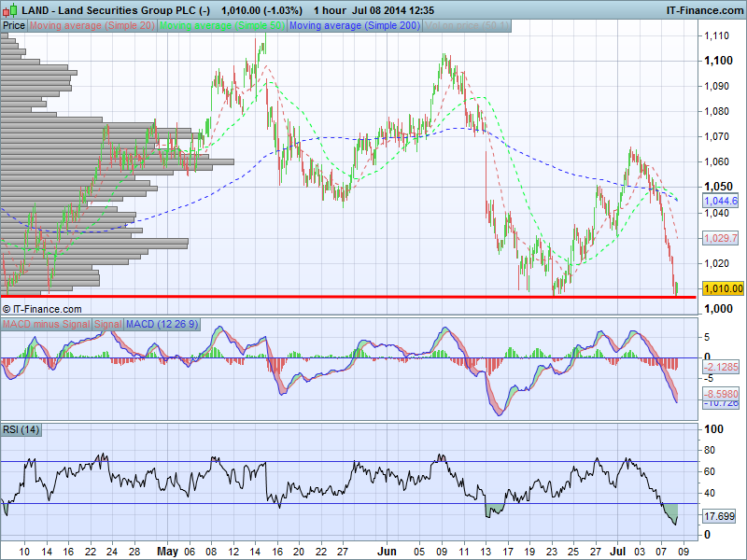Click the © IT-Finance.com watermark
The width and height of the screenshot is (747, 560).
coord(43,309)
